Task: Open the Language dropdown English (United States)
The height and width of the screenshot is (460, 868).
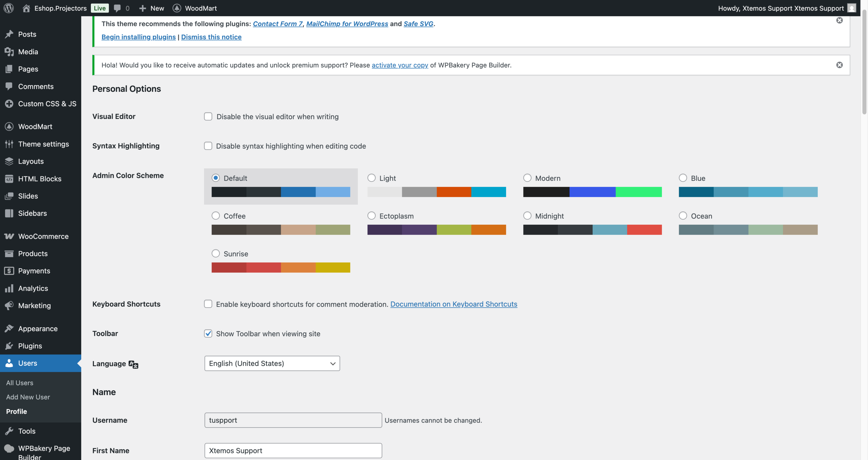Action: 272,363
